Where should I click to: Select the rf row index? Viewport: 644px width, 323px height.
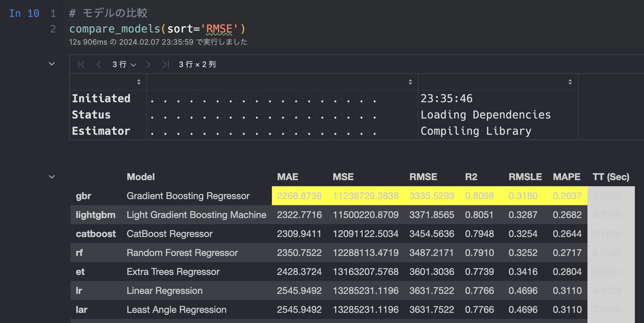[79, 252]
